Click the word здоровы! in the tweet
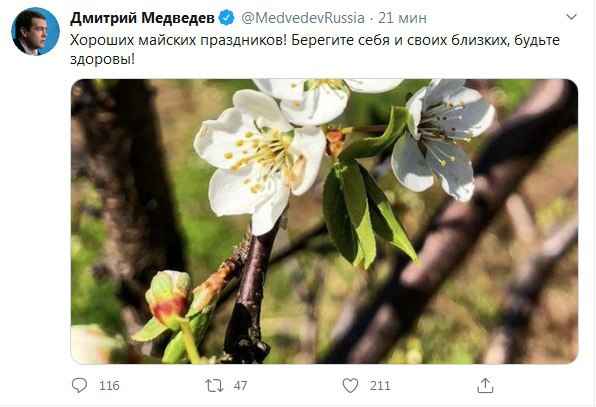Screen dimensions: 596x407 [102, 60]
